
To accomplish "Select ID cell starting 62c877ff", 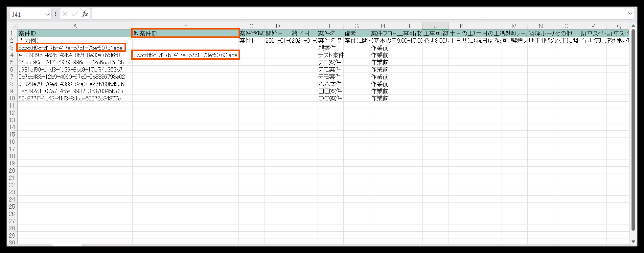I will click(x=75, y=98).
